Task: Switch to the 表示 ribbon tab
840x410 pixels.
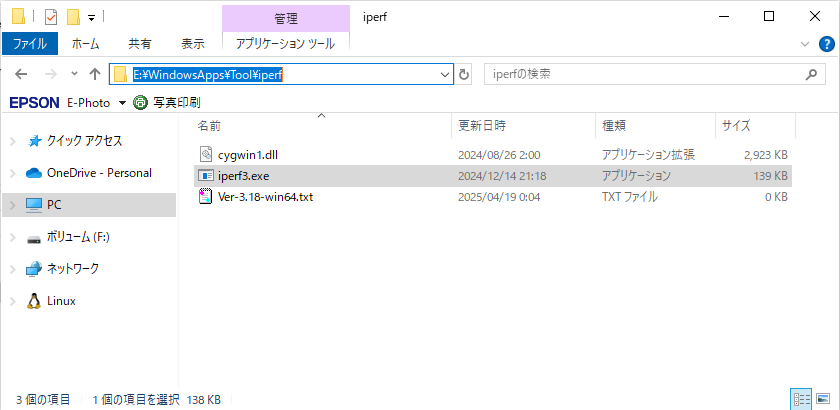Action: pos(193,44)
